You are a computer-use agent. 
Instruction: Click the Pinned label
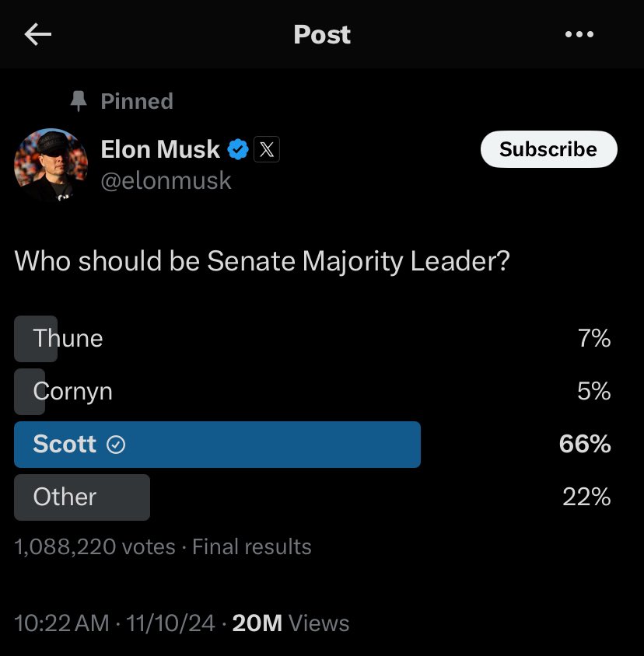pos(137,101)
